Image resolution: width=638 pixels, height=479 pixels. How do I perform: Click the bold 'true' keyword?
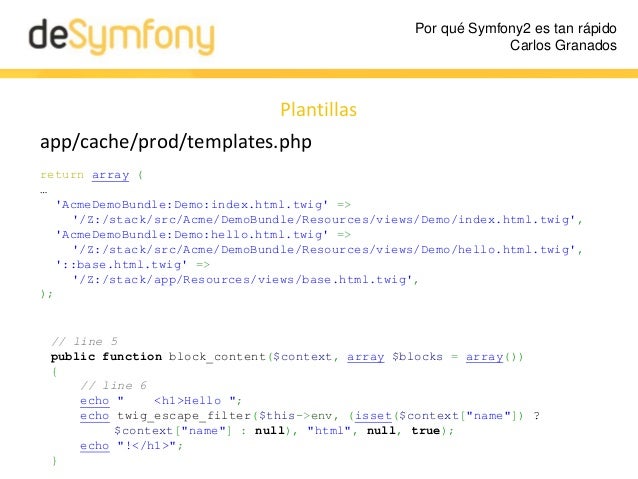click(x=425, y=431)
